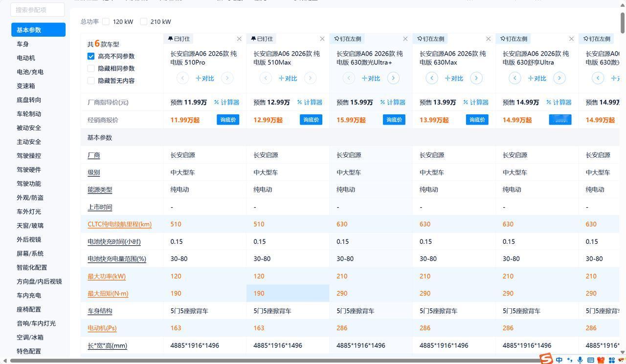
Task: Open 变速箱 section from sidebar
Action: click(x=26, y=86)
